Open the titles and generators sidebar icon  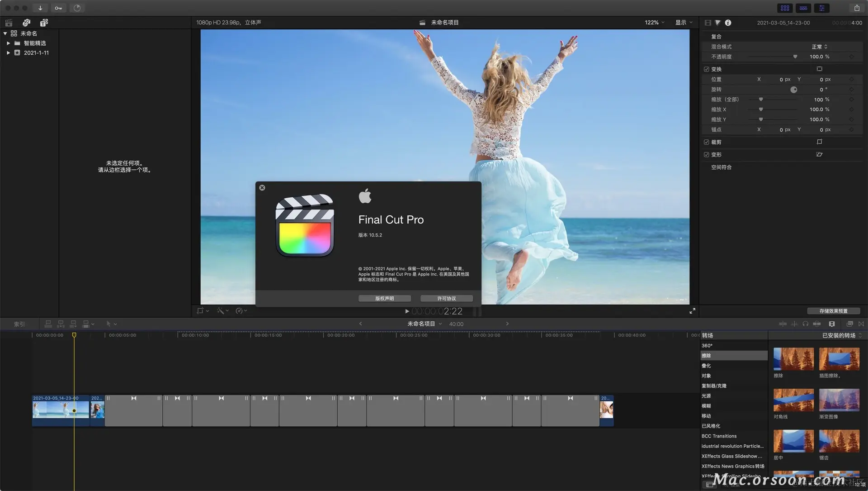pos(44,23)
